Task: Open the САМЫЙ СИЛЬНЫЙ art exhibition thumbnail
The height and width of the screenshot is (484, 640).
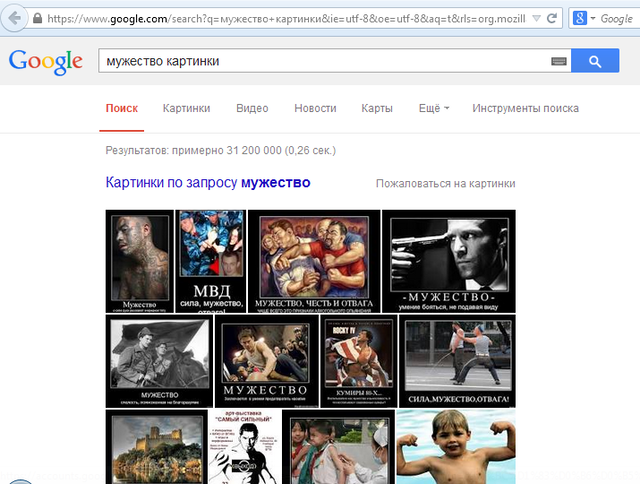Action: point(244,447)
